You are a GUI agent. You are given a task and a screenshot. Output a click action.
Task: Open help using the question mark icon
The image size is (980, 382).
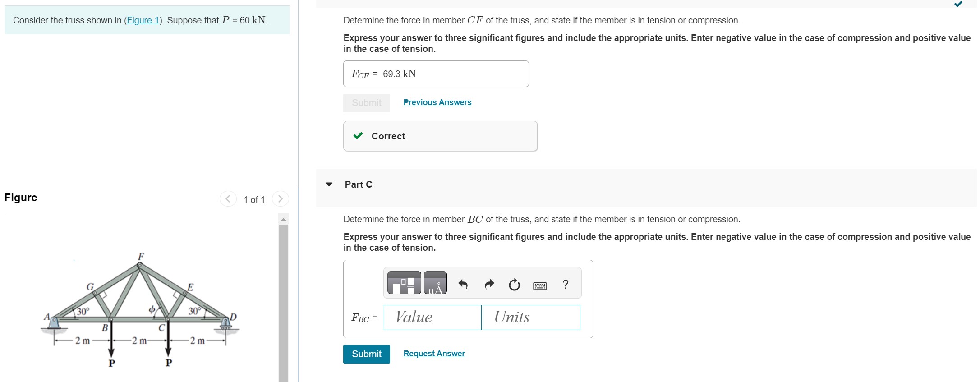tap(566, 284)
